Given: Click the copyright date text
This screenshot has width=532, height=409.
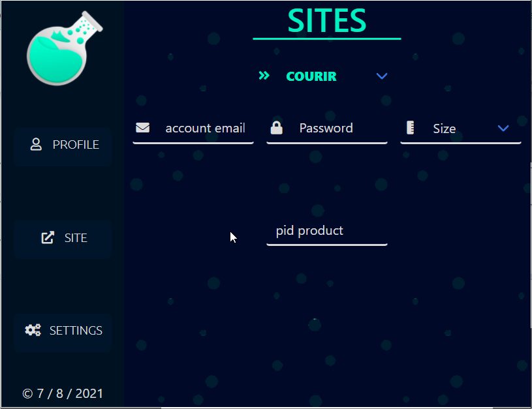Looking at the screenshot, I should (63, 393).
